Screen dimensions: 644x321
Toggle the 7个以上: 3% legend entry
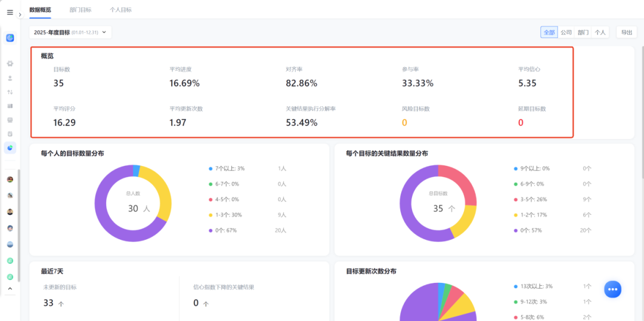(227, 168)
